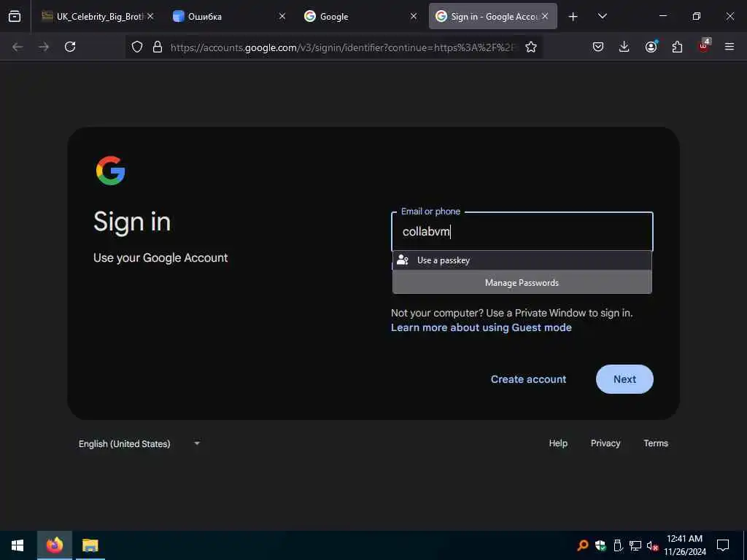Viewport: 747px width, 560px height.
Task: Open the English (United States) language dropdown
Action: click(139, 444)
